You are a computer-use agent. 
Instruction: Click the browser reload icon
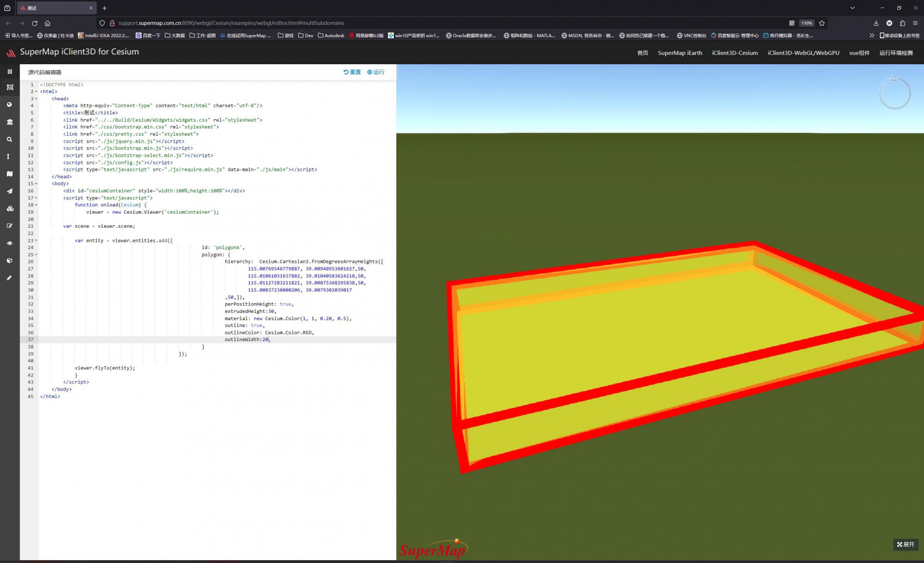pyautogui.click(x=35, y=23)
